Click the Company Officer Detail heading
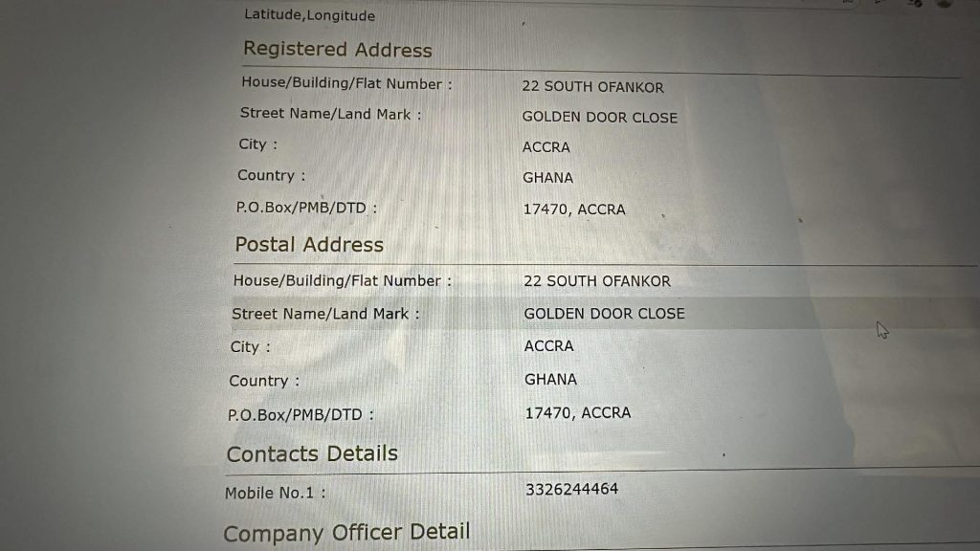 pos(346,533)
